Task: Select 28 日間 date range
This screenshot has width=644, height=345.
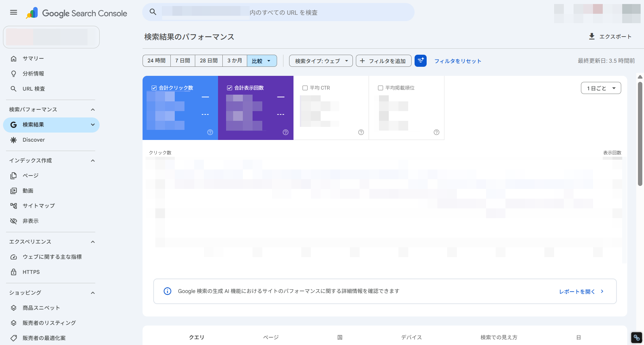Action: click(x=209, y=61)
